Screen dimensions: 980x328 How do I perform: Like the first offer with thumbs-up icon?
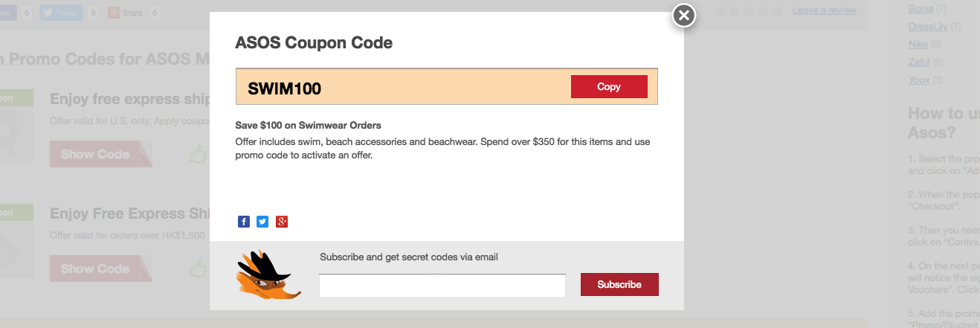pyautogui.click(x=198, y=154)
